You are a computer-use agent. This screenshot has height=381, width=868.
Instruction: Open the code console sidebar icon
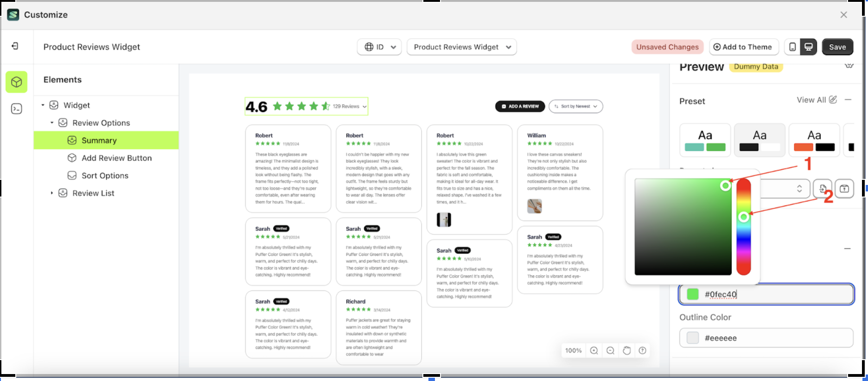pos(17,109)
